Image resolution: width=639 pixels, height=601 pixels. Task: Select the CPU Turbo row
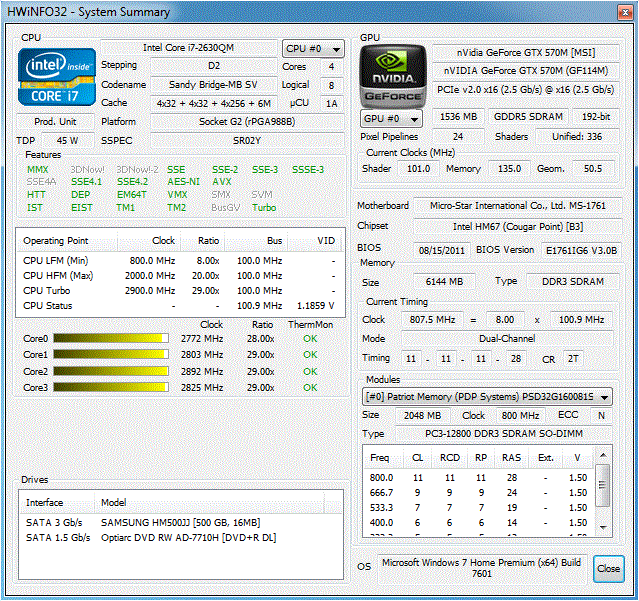click(x=180, y=291)
